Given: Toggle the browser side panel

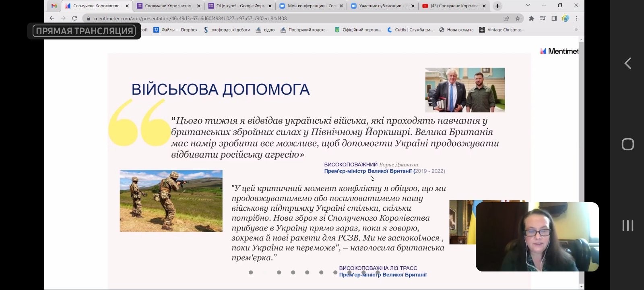Looking at the screenshot, I should 554,19.
